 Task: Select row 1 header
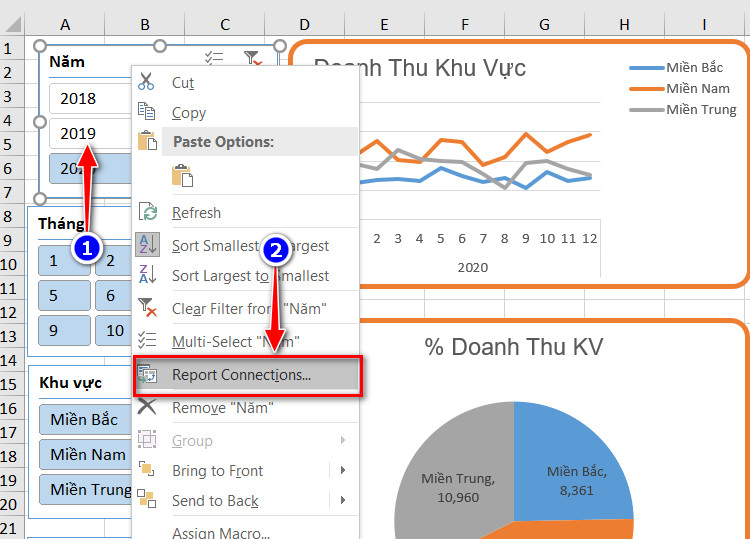coord(10,49)
